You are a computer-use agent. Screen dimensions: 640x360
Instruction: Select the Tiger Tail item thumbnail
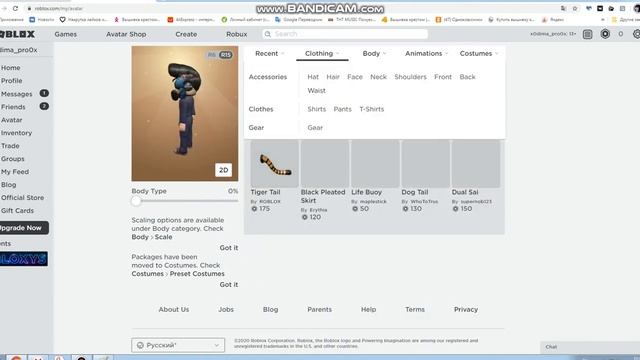pos(275,164)
